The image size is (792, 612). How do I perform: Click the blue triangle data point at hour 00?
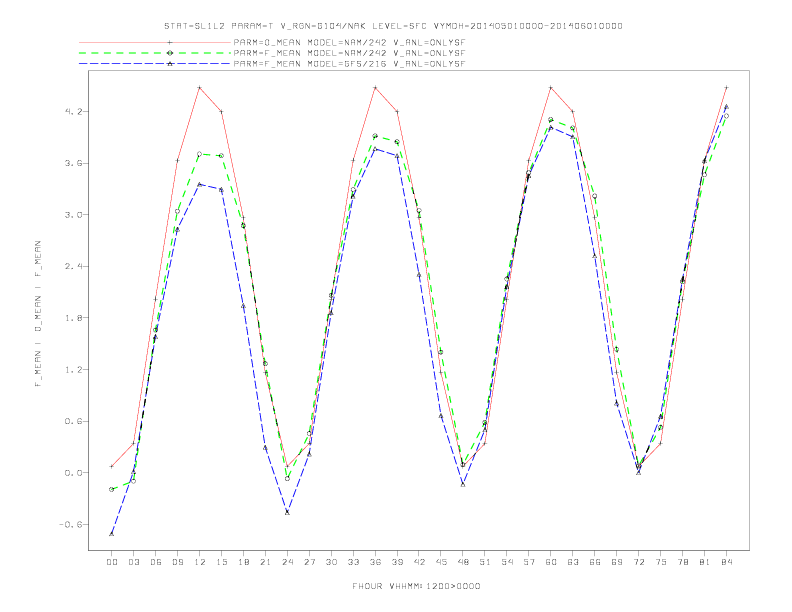click(112, 533)
